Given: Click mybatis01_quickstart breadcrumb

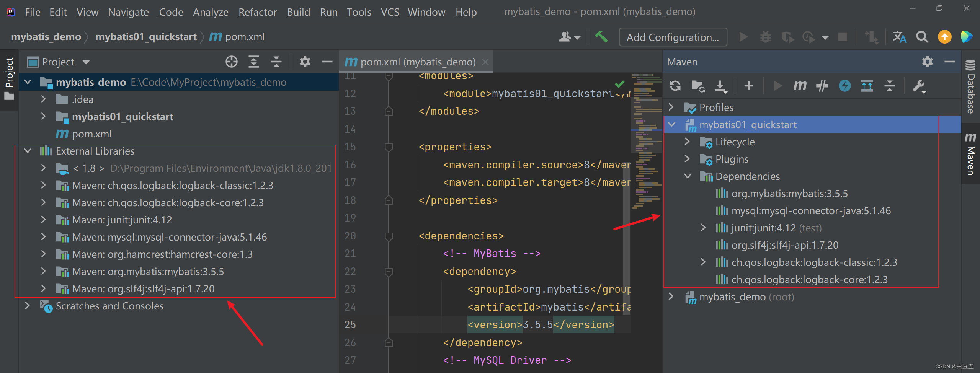Looking at the screenshot, I should tap(146, 37).
